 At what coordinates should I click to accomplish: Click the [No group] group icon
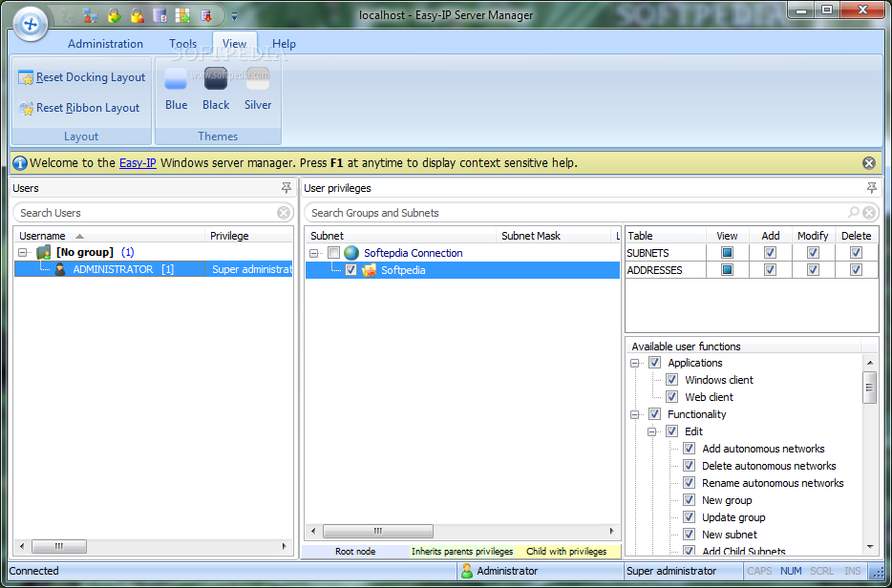point(44,252)
